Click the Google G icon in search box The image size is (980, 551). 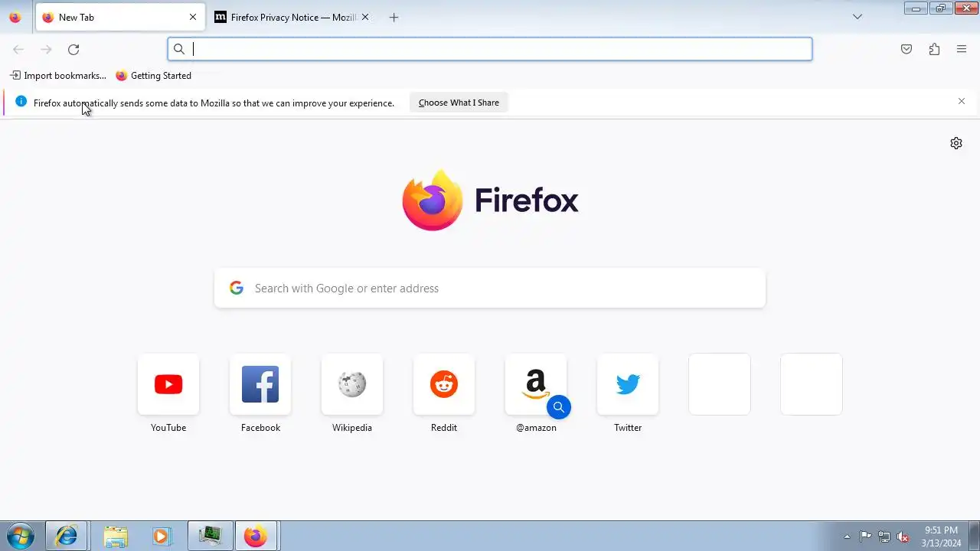pos(237,288)
